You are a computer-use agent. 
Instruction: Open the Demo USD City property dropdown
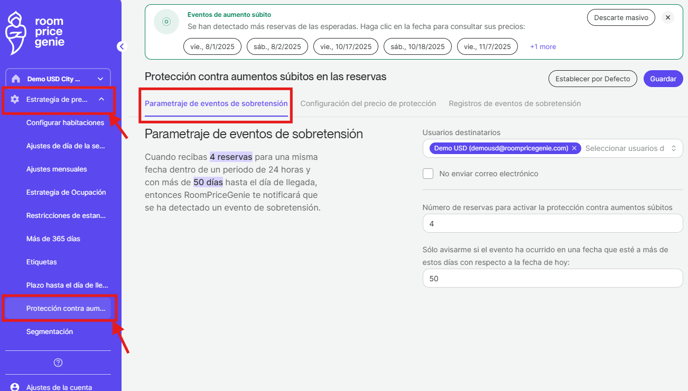pos(58,79)
